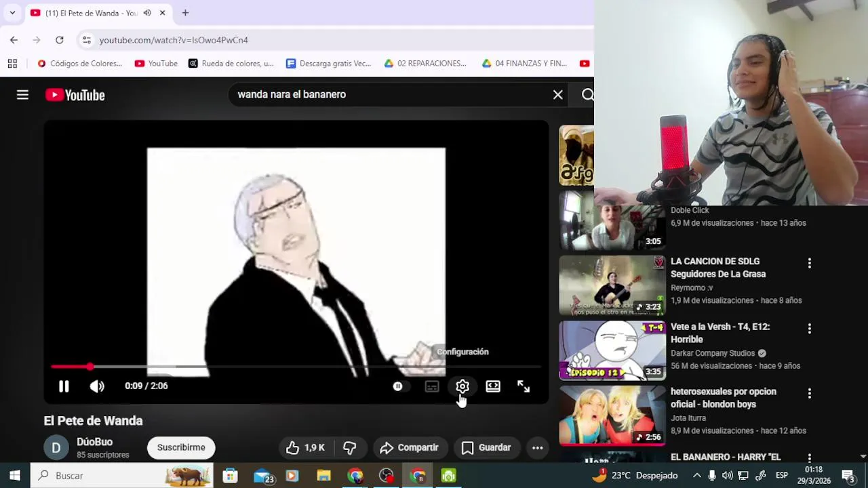This screenshot has height=488, width=868.
Task: Open the YouTube bookmark
Action: 156,64
